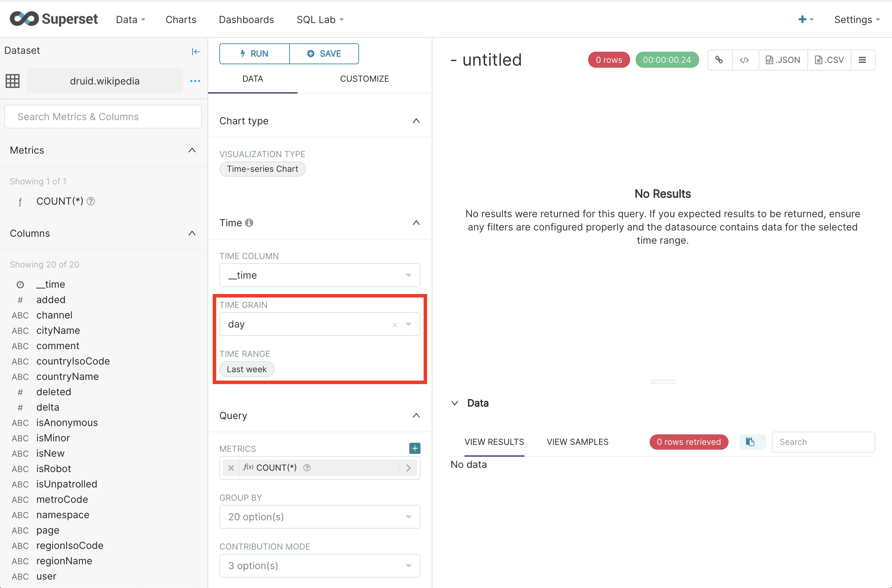Screen dimensions: 892x588
Task: Download results as .CSV
Action: coord(829,60)
